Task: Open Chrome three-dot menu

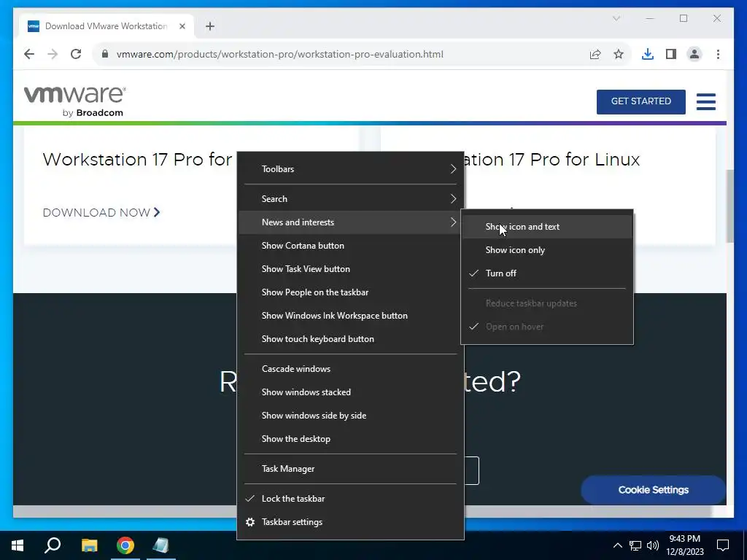Action: pos(718,54)
